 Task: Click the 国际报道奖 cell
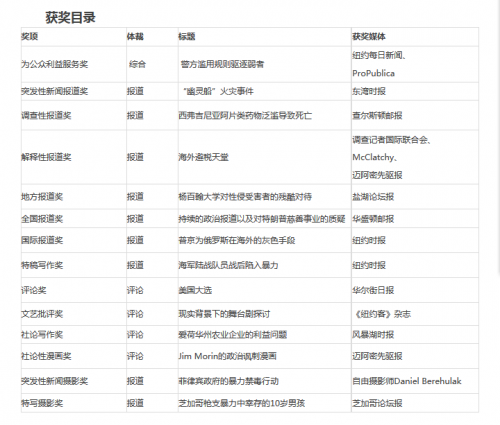click(42, 240)
